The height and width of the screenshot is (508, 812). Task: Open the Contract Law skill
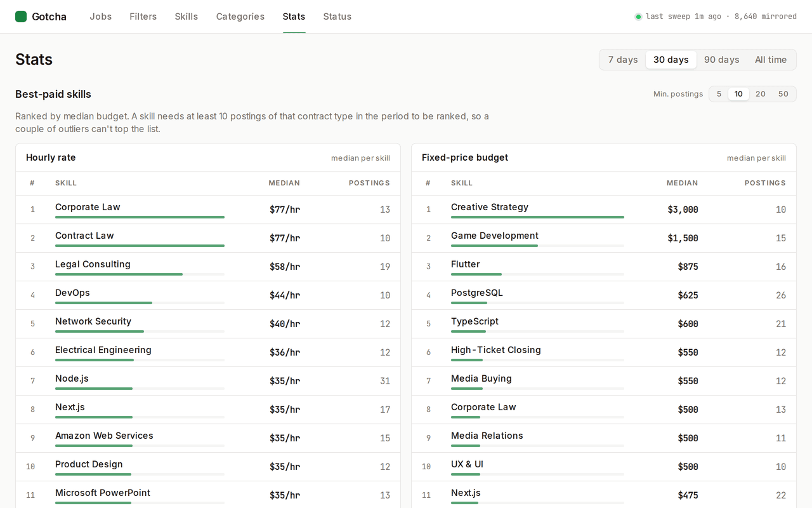(x=84, y=236)
